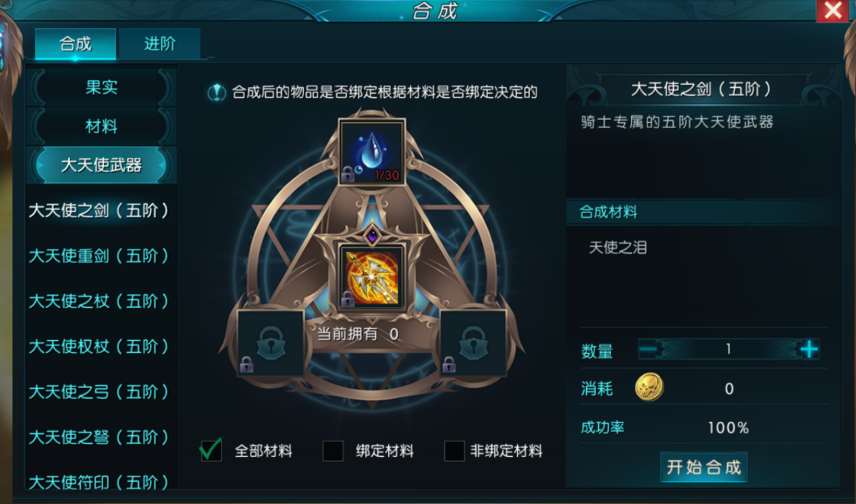Enable the 非绑定材料 checkbox
Screen dimensions: 856x504
point(454,451)
